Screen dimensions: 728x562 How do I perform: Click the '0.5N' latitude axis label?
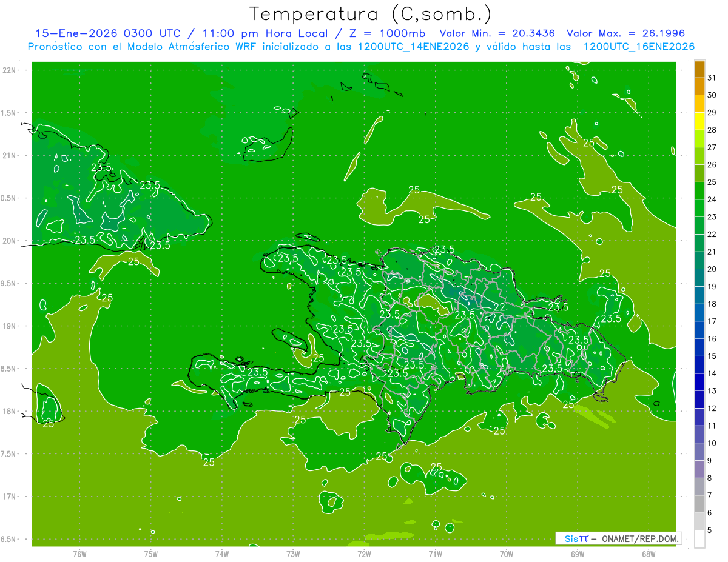(x=7, y=198)
